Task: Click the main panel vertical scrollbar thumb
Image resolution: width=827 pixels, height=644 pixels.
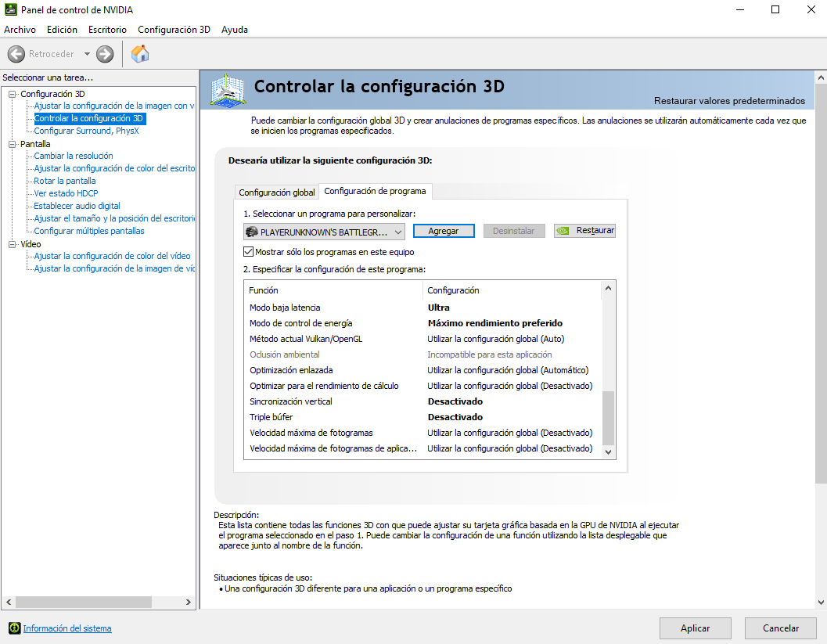Action: [821, 284]
